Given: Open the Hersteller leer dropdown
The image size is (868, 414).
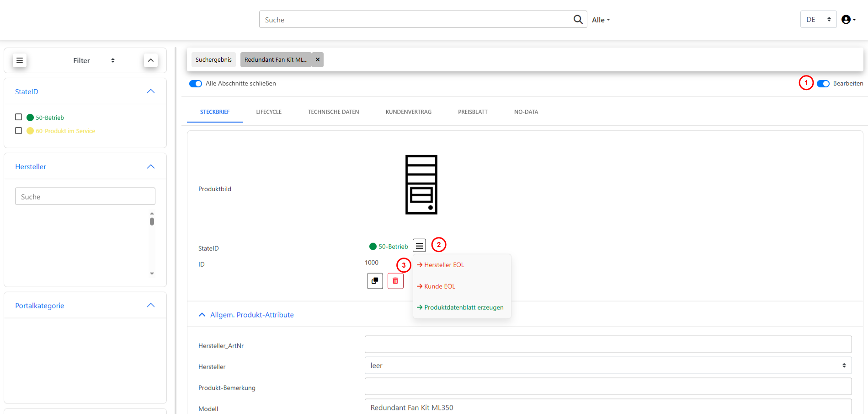Looking at the screenshot, I should pyautogui.click(x=608, y=366).
